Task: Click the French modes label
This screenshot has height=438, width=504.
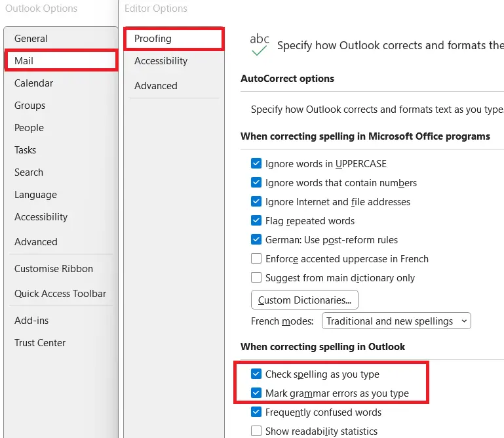Action: point(282,321)
